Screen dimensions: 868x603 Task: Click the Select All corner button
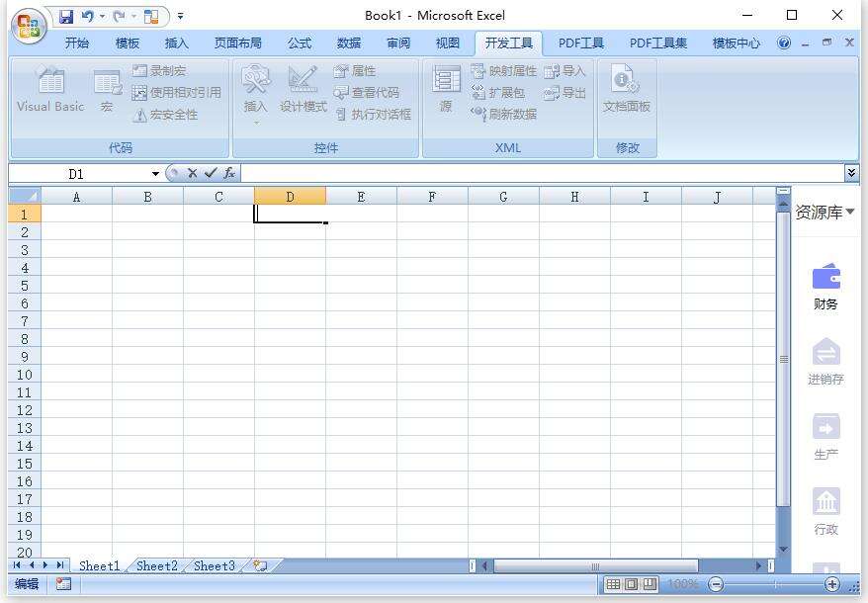[x=25, y=196]
